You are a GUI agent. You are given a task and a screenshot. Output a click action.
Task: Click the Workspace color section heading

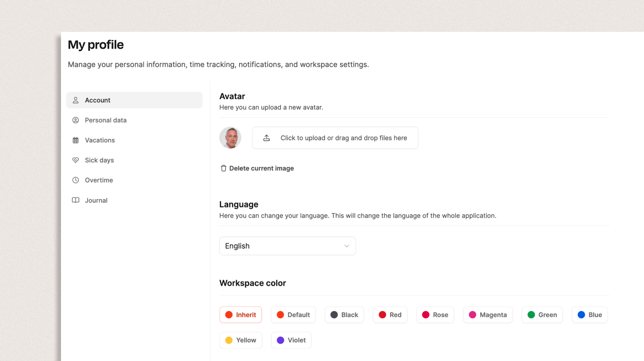tap(253, 283)
